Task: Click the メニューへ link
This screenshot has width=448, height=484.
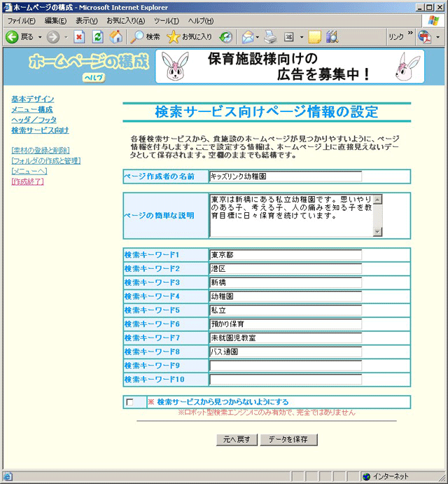Action: pos(29,171)
